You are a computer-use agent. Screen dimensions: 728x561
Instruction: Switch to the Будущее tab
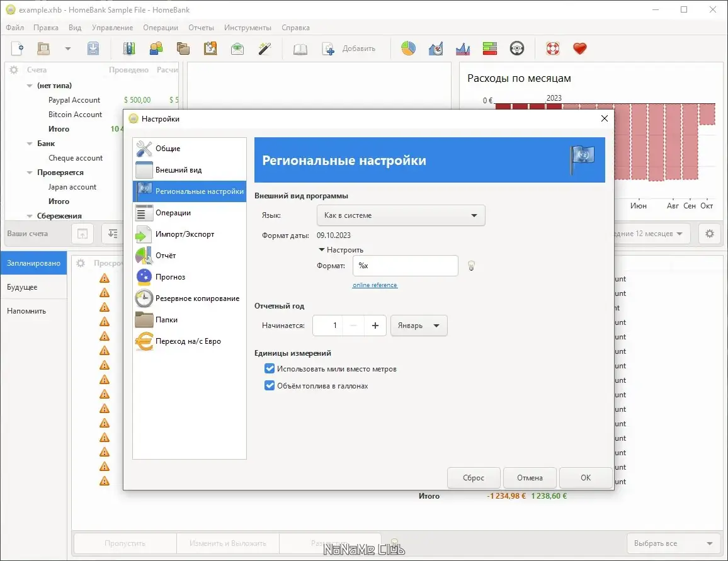33,286
